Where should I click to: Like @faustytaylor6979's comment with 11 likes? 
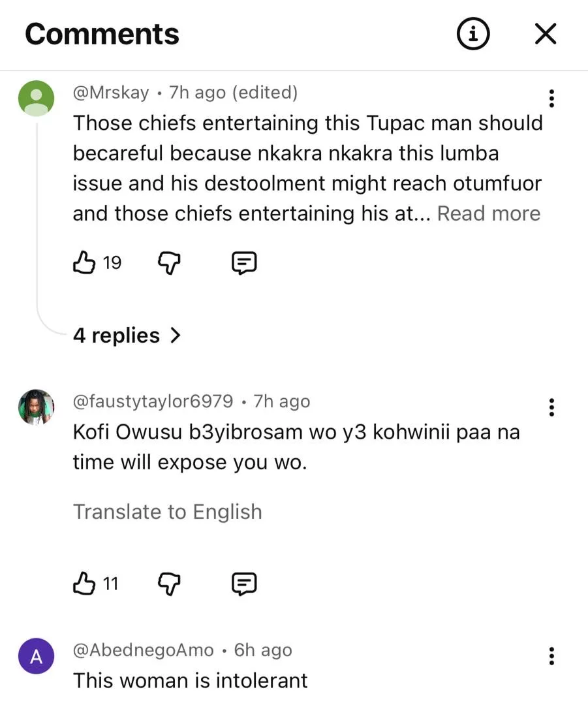coord(84,583)
